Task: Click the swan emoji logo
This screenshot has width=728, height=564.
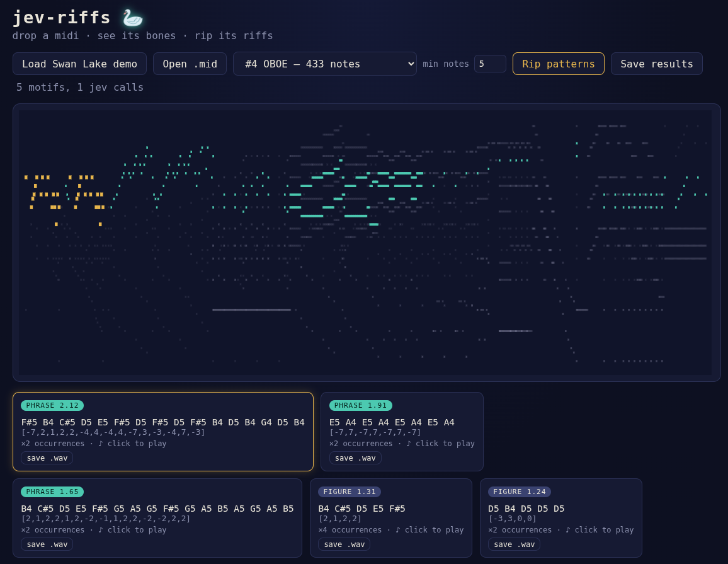Action: click(x=133, y=18)
